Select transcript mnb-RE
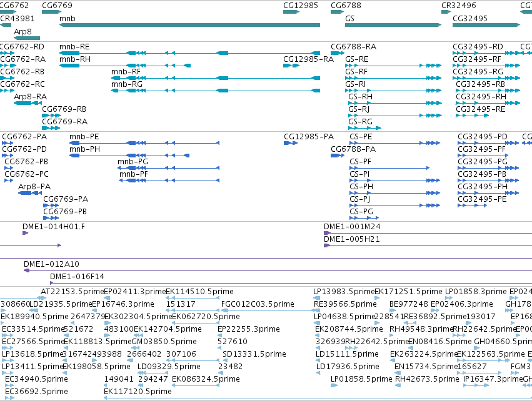This screenshot has width=532, height=401. click(189, 53)
